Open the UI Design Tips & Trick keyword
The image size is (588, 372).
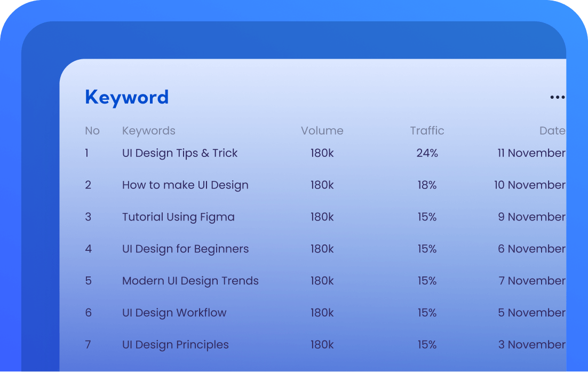point(180,153)
